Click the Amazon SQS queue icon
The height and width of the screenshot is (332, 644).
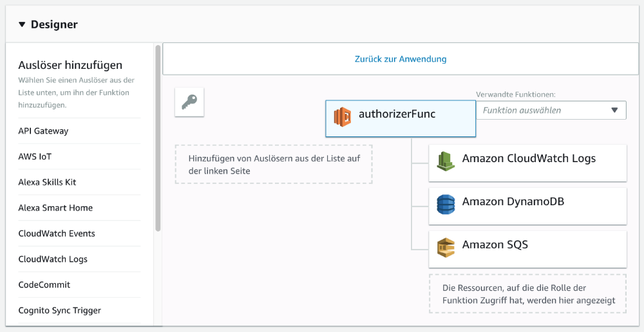[x=446, y=248]
